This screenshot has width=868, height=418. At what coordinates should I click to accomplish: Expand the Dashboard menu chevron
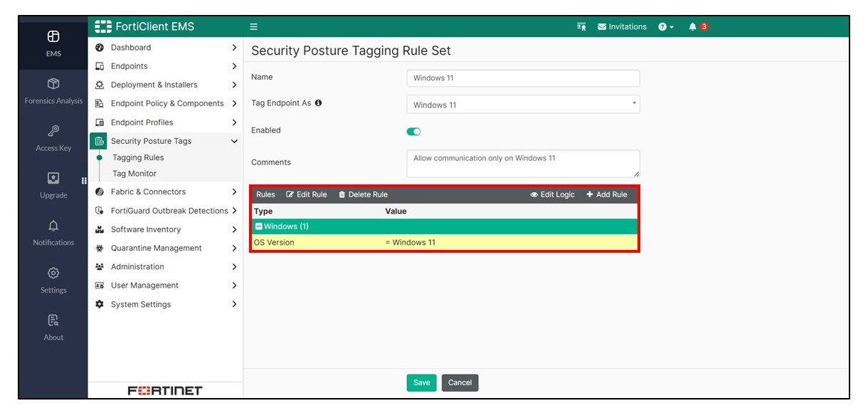(x=234, y=48)
